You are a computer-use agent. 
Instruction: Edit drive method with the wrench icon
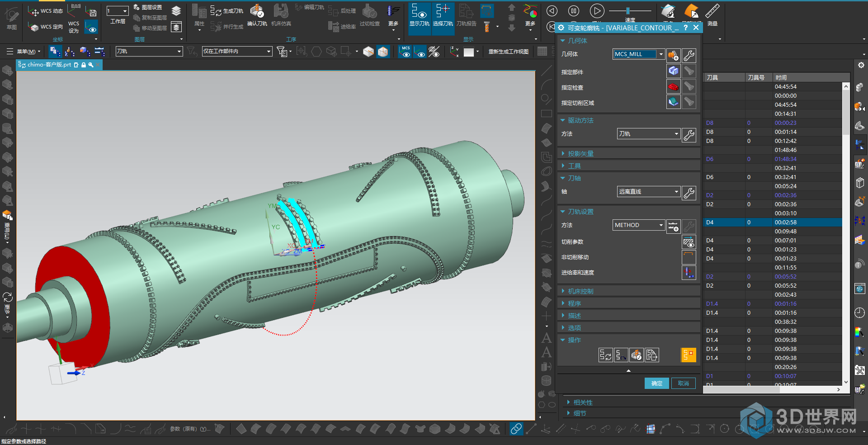coord(689,135)
